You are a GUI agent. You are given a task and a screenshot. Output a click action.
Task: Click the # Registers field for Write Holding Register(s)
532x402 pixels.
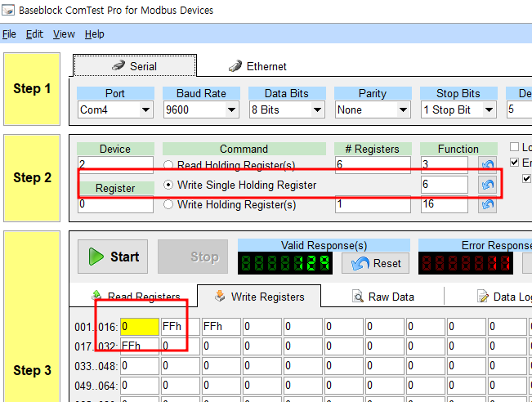[x=373, y=204]
